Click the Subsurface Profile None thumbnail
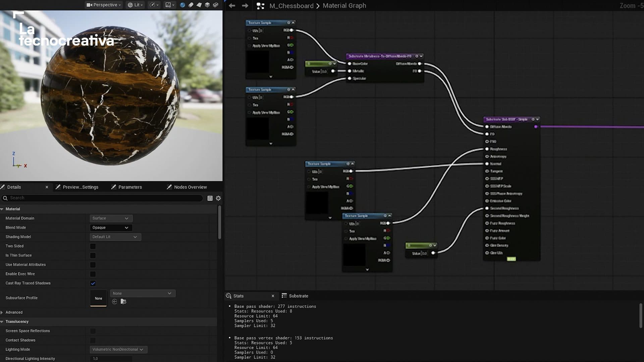 tap(98, 298)
